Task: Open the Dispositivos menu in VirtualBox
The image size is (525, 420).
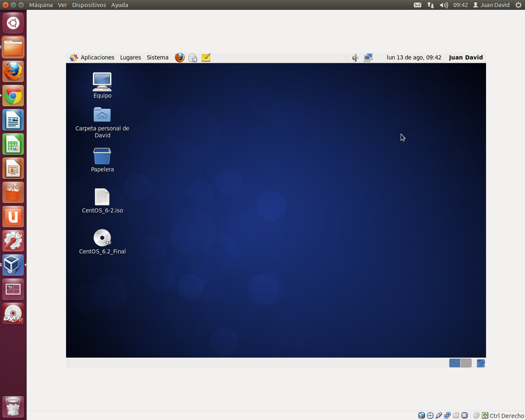Action: (89, 5)
